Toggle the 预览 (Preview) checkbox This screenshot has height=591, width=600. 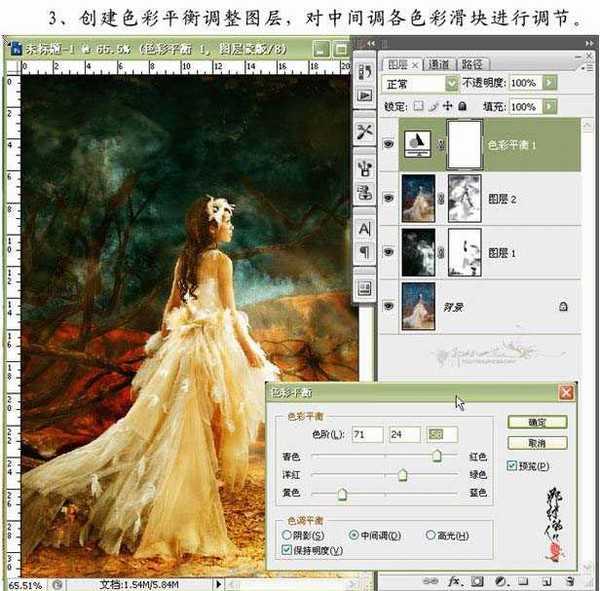(x=512, y=465)
